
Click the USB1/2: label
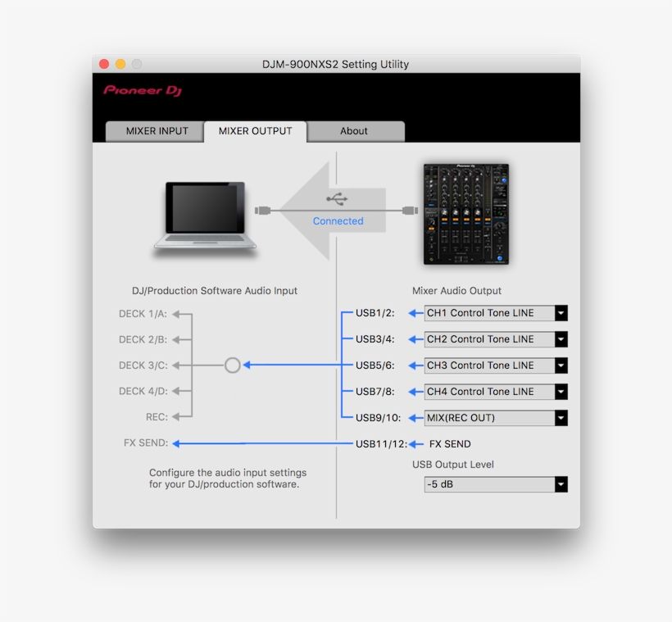[x=375, y=313]
